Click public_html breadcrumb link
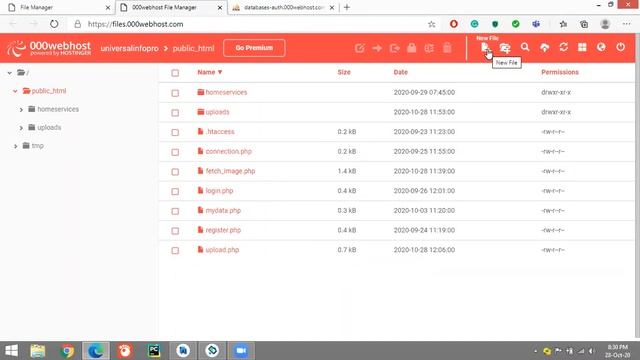 pos(193,48)
